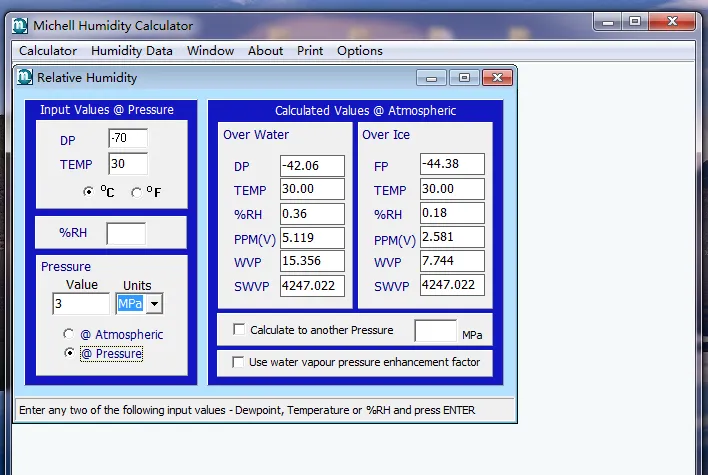Click the empty input %RH field
Viewport: 708px width, 475px height.
pyautogui.click(x=126, y=233)
